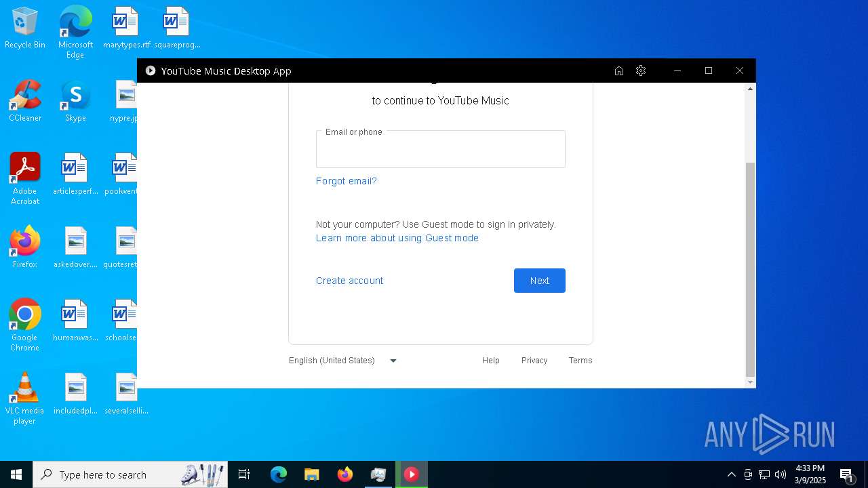Select the askedover image file on desktop
The height and width of the screenshot is (488, 868).
pos(75,248)
